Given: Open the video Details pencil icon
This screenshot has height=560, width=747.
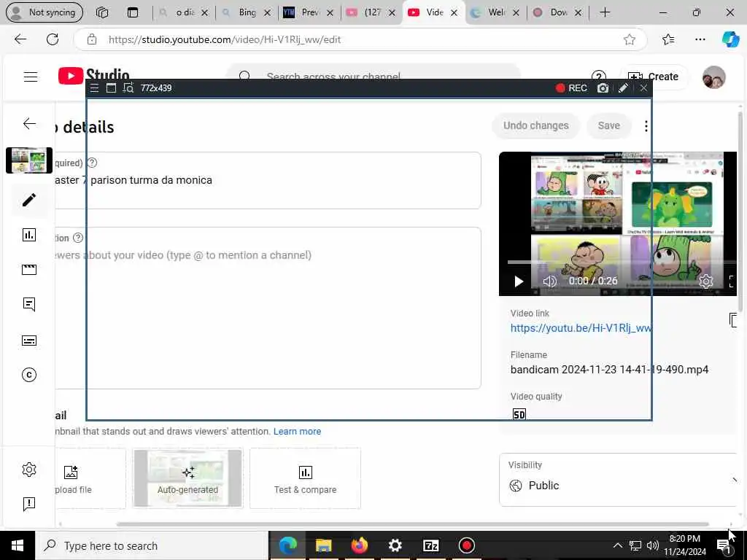Looking at the screenshot, I should pyautogui.click(x=29, y=200).
